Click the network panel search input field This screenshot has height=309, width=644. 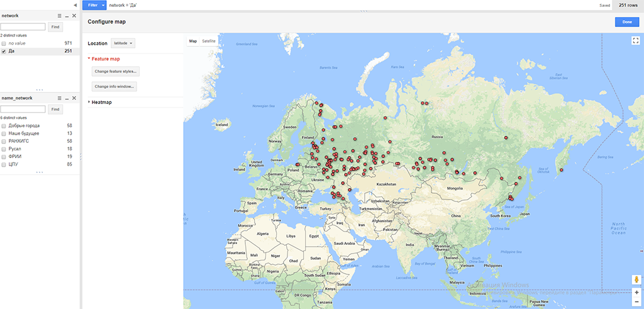(x=23, y=27)
